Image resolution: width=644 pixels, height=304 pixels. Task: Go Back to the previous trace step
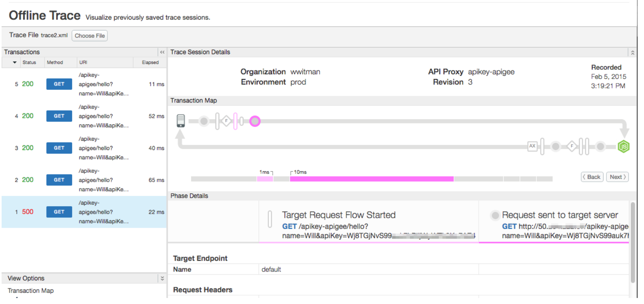[x=592, y=177]
